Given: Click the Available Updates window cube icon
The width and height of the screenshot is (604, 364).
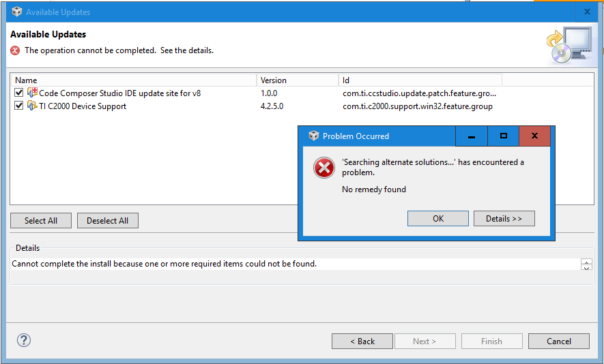Looking at the screenshot, I should tap(16, 12).
